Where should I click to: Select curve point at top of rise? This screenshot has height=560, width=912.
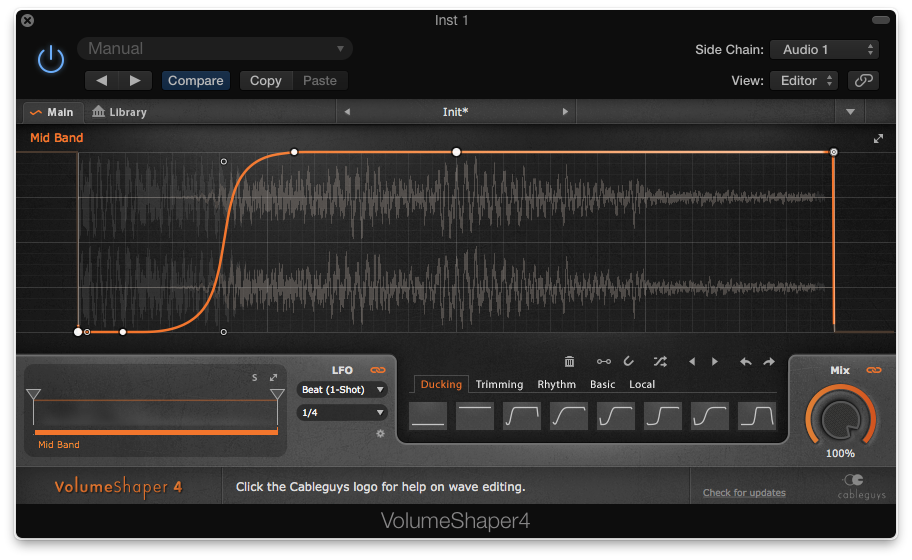click(x=294, y=152)
